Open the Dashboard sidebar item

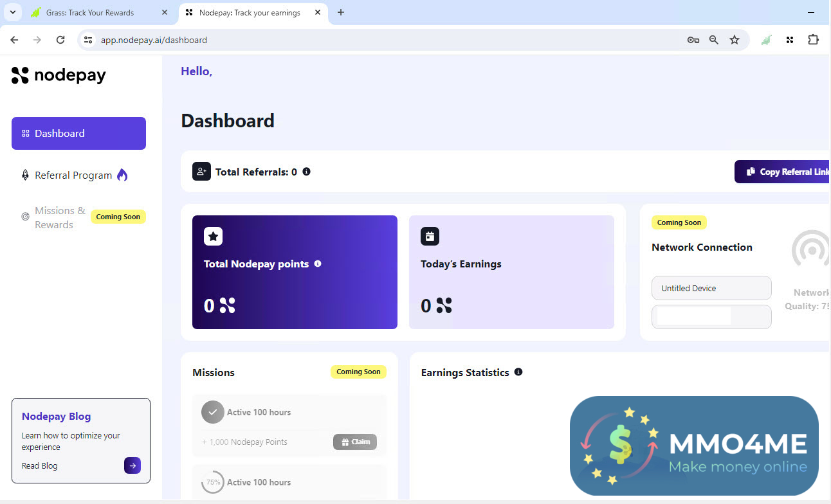pos(78,133)
